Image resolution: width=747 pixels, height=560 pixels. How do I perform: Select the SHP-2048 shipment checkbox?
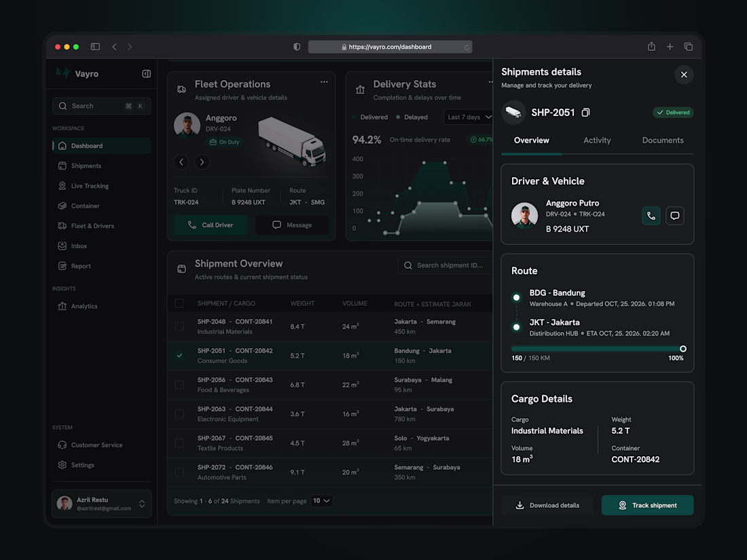point(179,326)
